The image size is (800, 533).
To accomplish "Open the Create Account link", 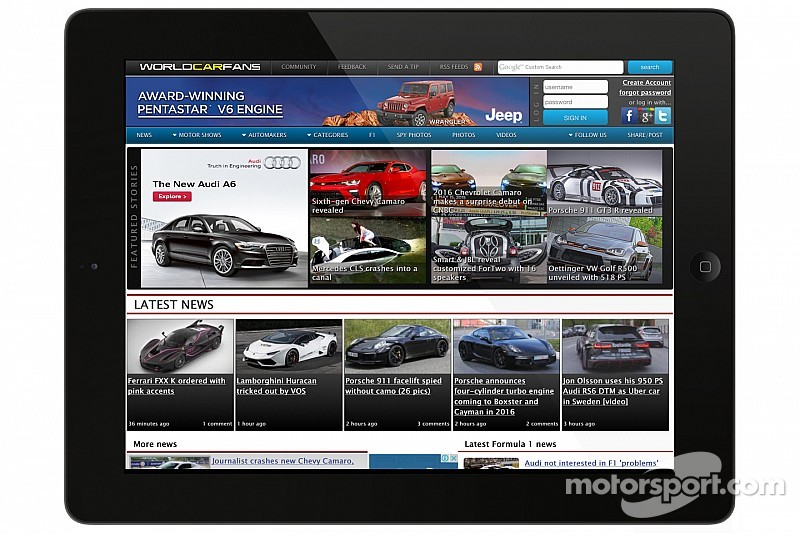I will tap(646, 83).
